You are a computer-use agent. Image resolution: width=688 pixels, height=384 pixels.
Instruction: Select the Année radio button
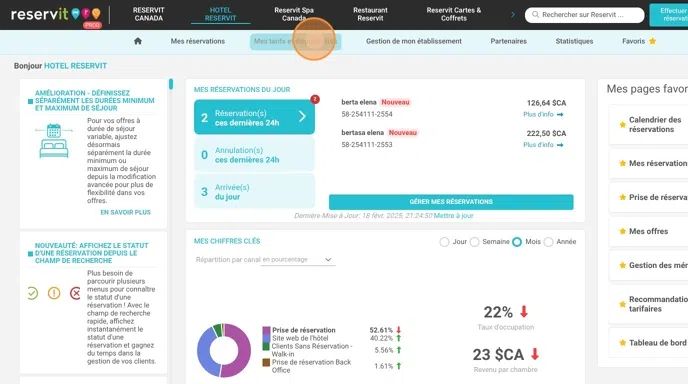click(548, 242)
